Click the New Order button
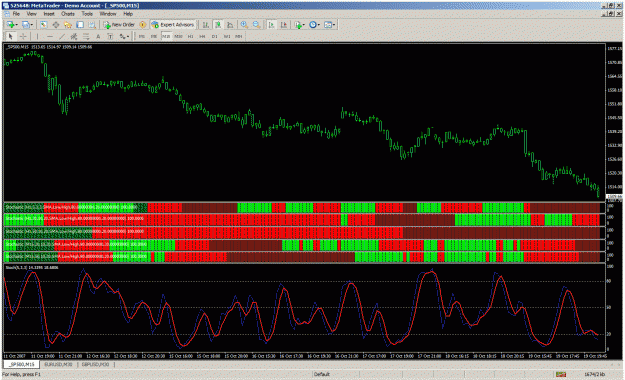The height and width of the screenshot is (380, 625). coord(119,25)
